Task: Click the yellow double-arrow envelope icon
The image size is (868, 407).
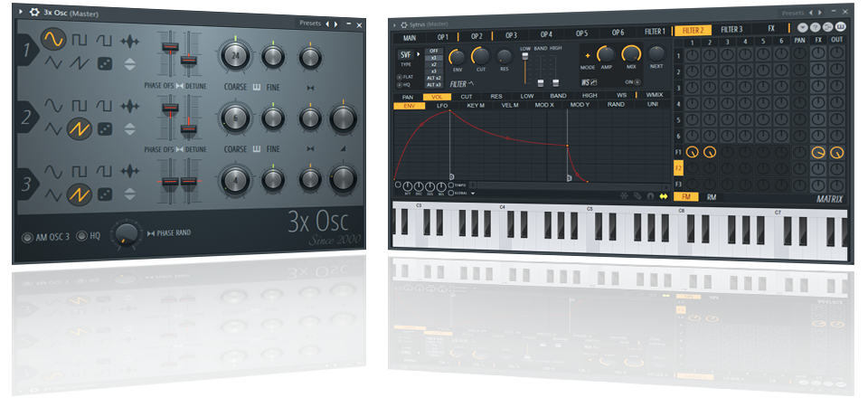Action: tap(664, 196)
